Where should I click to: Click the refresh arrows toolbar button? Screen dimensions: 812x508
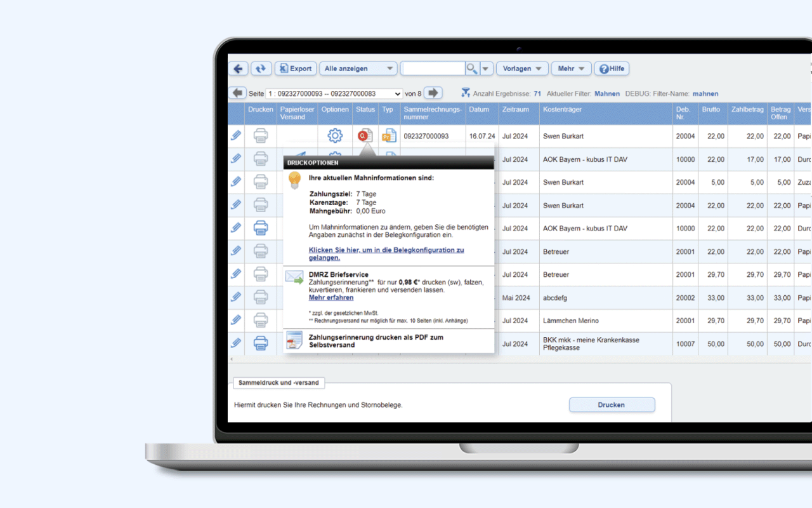coord(261,69)
